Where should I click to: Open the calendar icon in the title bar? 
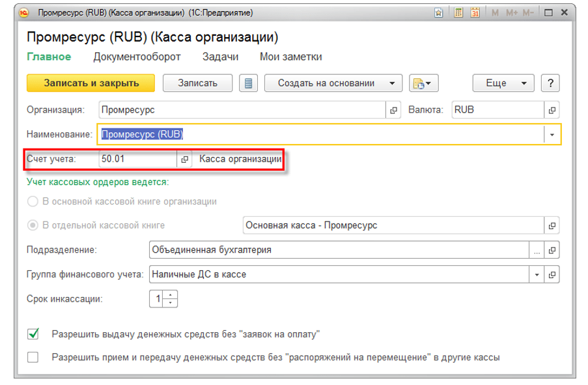[x=475, y=12]
